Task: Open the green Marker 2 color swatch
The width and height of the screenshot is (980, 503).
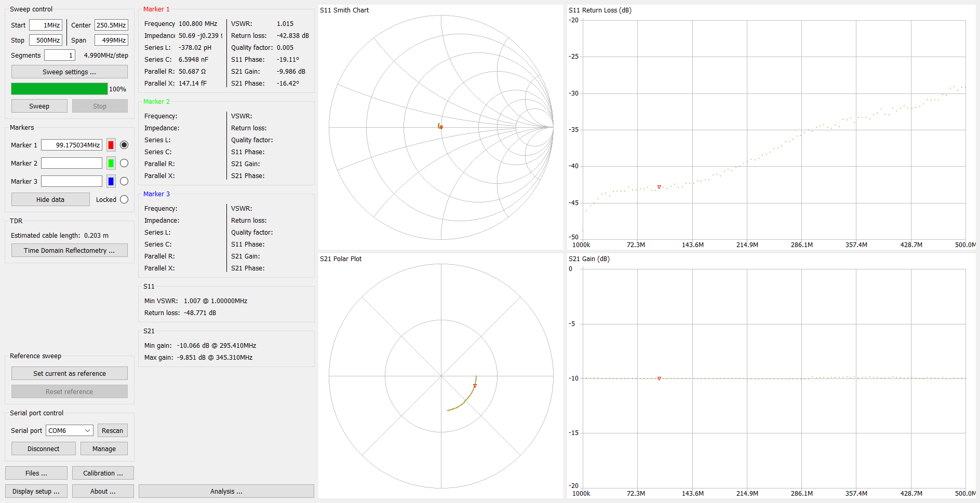Action: point(111,163)
